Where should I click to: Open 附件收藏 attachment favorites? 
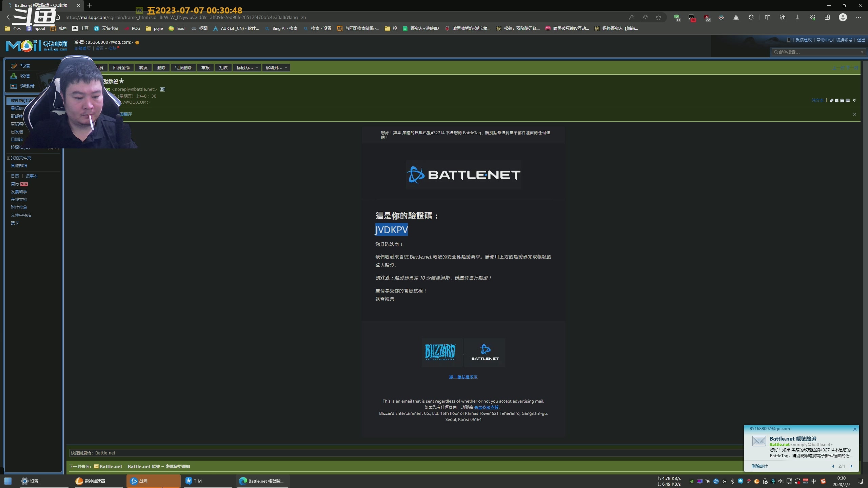(19, 207)
